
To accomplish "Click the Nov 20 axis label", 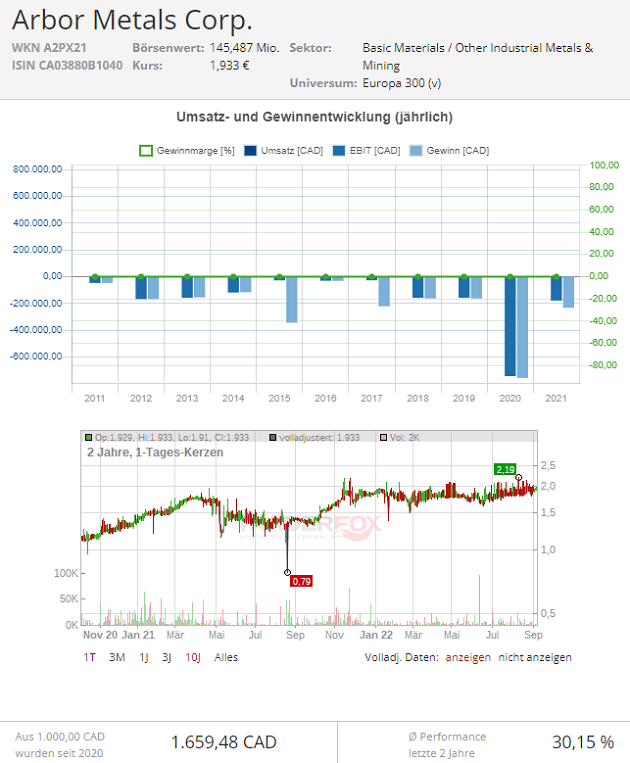I will (x=100, y=635).
